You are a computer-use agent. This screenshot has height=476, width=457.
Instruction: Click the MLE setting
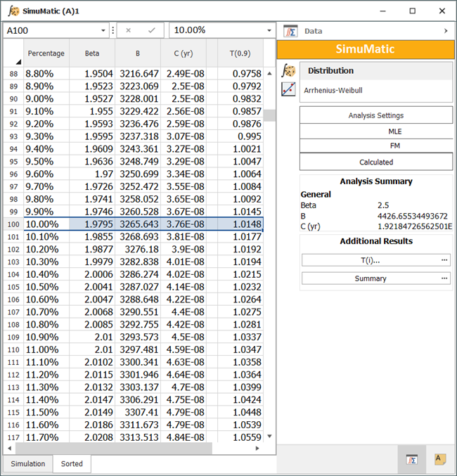click(376, 131)
